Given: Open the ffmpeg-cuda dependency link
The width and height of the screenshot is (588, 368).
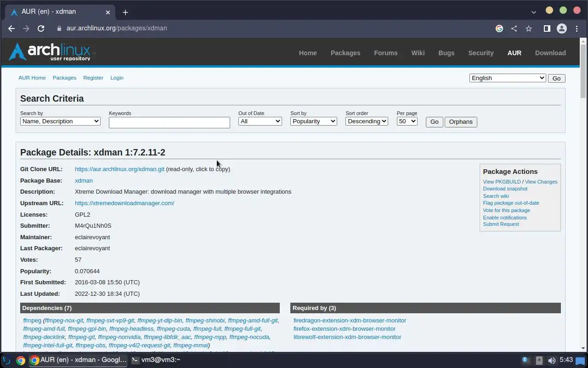Looking at the screenshot, I should (x=173, y=329).
